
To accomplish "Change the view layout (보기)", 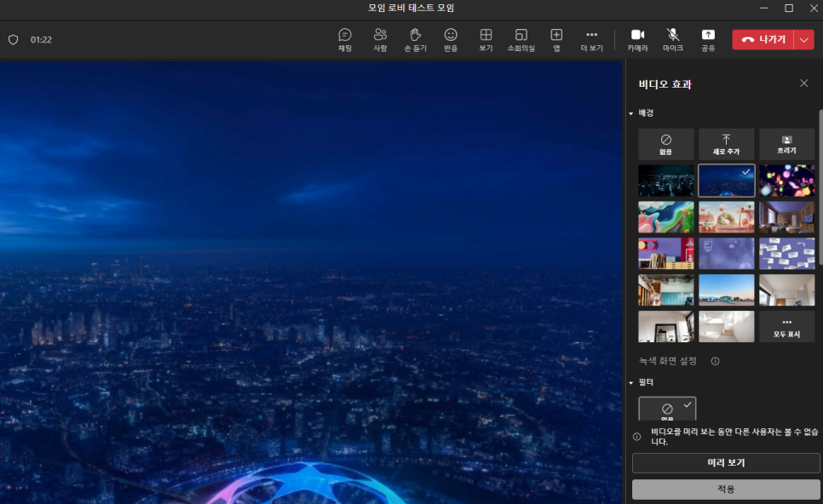I will [486, 40].
